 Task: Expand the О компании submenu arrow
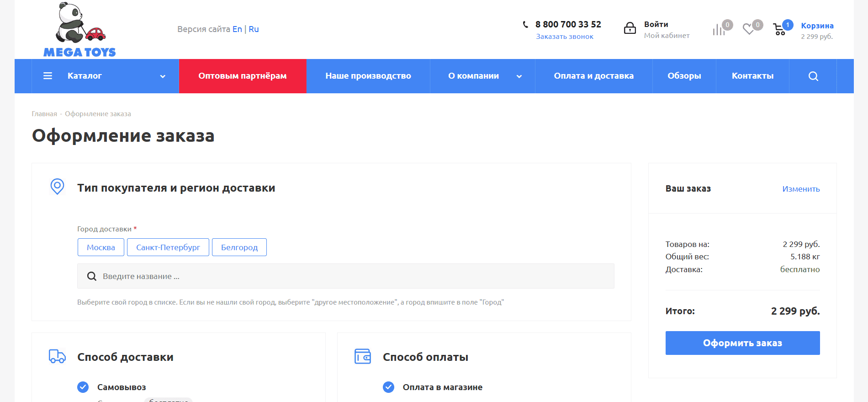(519, 76)
